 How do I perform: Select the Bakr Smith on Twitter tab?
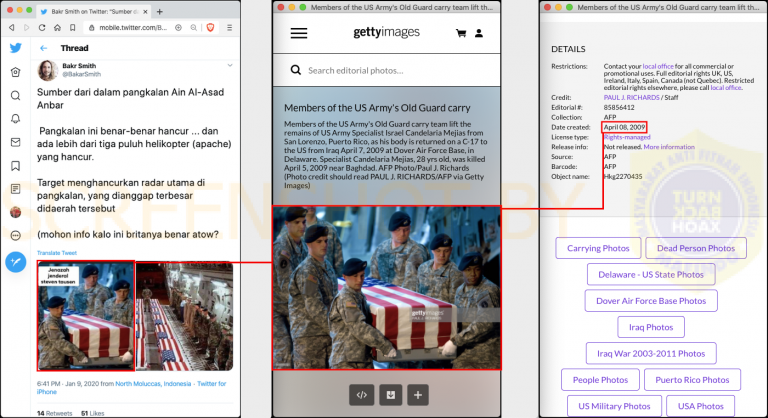(93, 11)
